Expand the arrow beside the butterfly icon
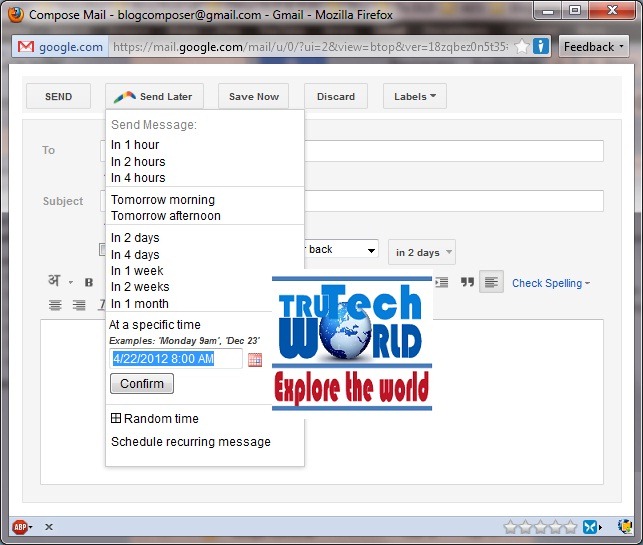Viewport: 643px width, 545px height. click(x=600, y=527)
